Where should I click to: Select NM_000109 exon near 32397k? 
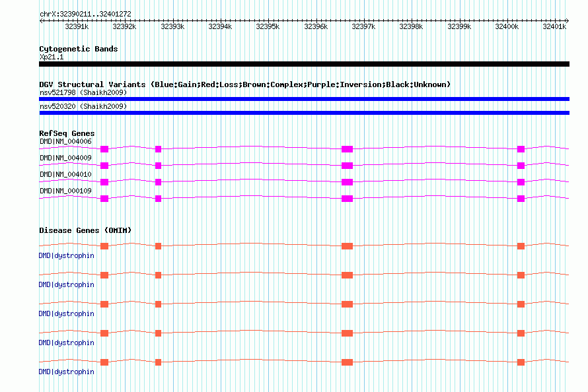348,199
